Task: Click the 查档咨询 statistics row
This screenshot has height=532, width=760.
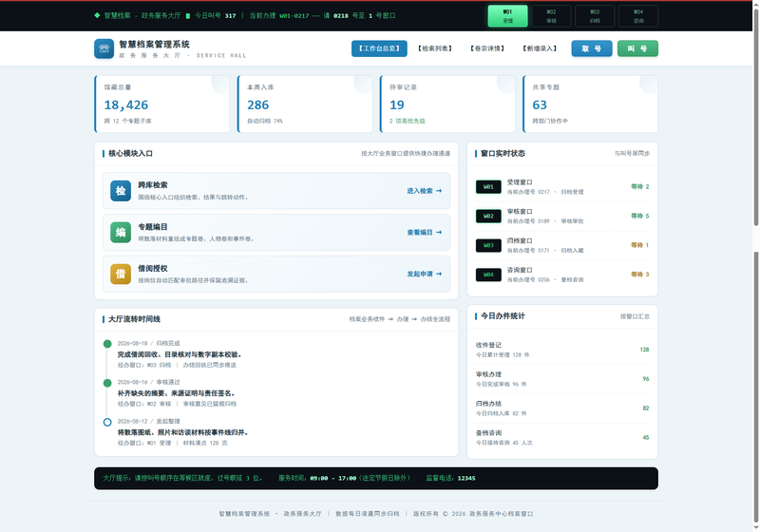Action: point(562,438)
